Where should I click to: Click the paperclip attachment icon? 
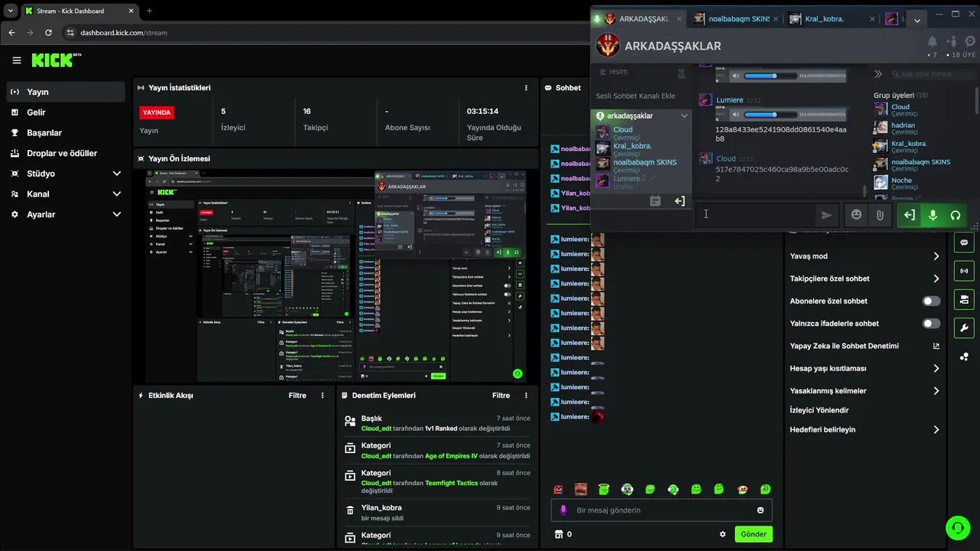click(x=880, y=215)
